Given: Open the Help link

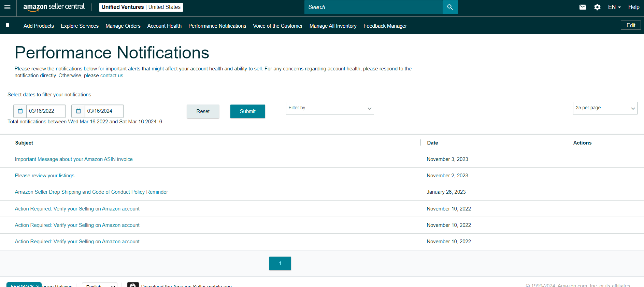Looking at the screenshot, I should (x=634, y=7).
